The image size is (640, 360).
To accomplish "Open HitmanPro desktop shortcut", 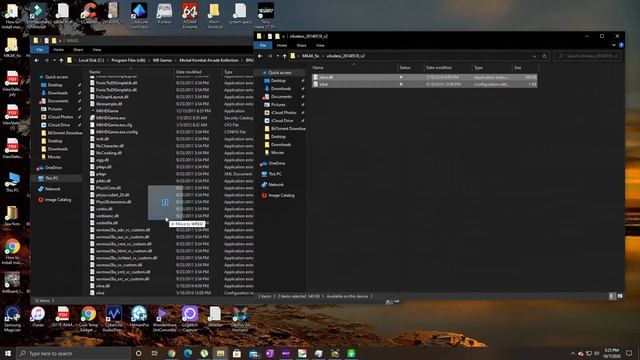I will coord(139,317).
